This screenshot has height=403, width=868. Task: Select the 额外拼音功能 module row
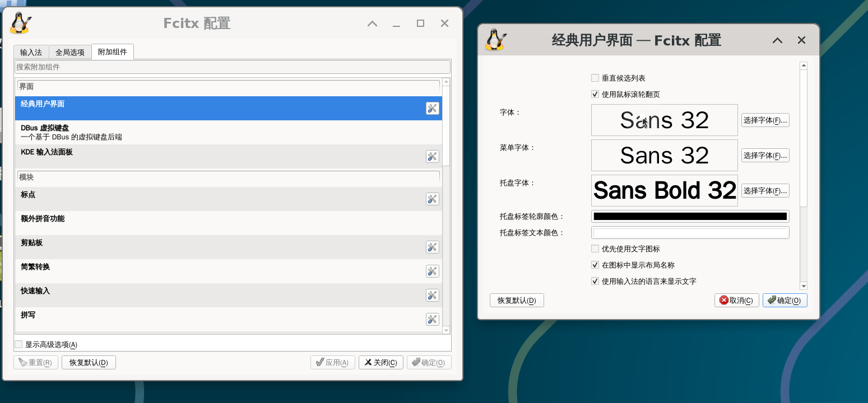click(229, 223)
